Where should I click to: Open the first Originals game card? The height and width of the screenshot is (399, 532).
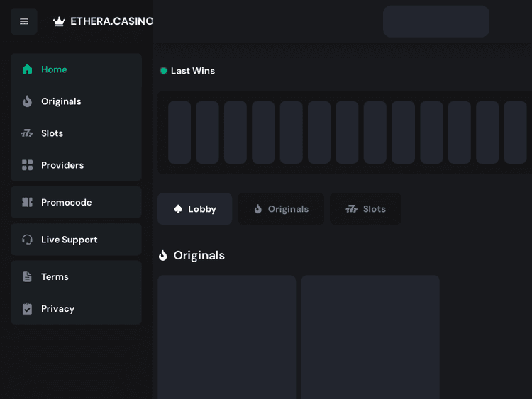[x=227, y=337]
